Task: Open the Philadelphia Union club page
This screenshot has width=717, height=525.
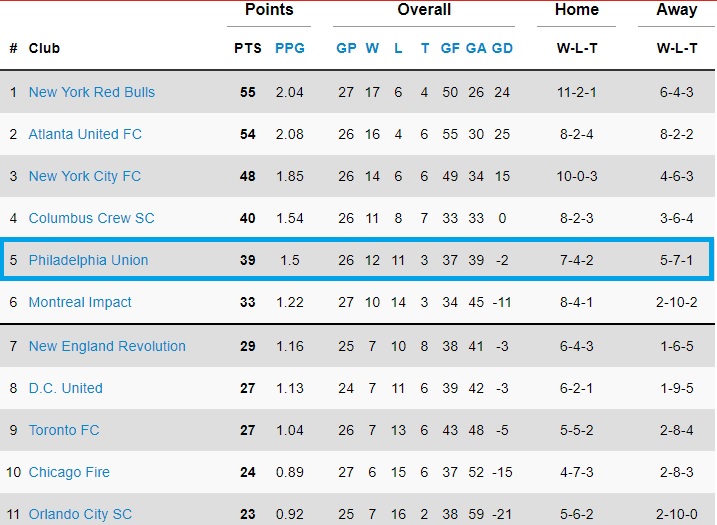Action: click(x=88, y=260)
